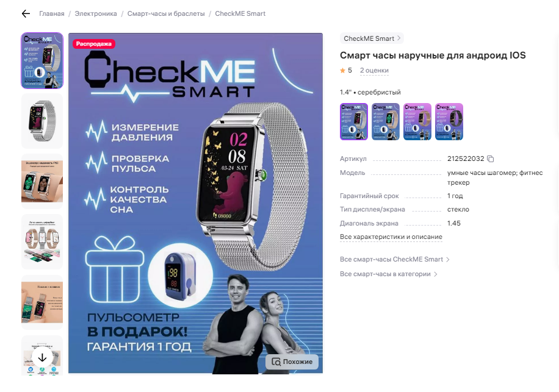559x392 pixels.
Task: Copy article number 212522032
Action: click(x=491, y=159)
